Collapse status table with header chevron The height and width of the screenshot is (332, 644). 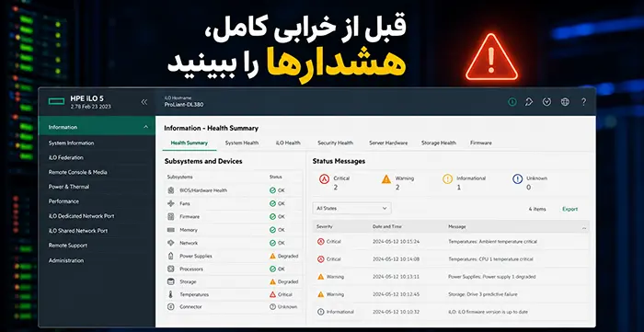tap(584, 228)
